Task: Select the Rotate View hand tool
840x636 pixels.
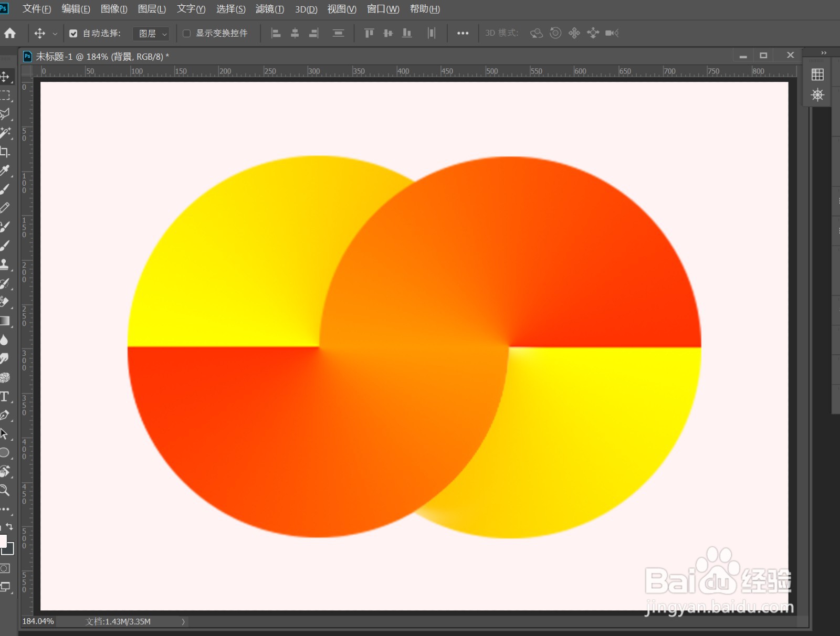Action: point(5,471)
